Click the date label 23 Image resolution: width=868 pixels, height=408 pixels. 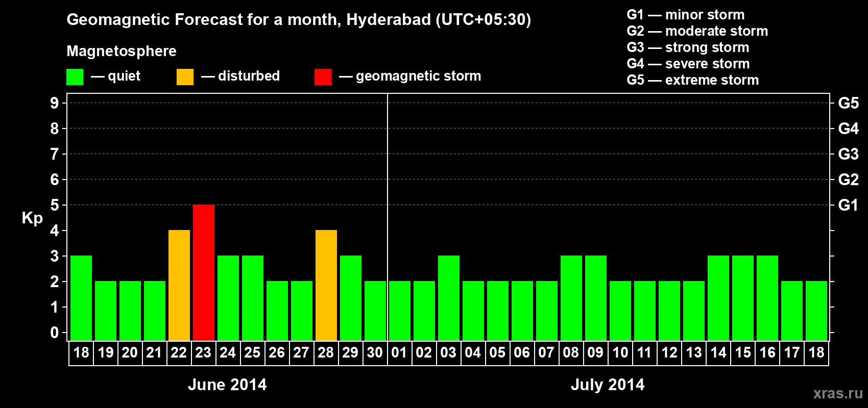tap(203, 352)
